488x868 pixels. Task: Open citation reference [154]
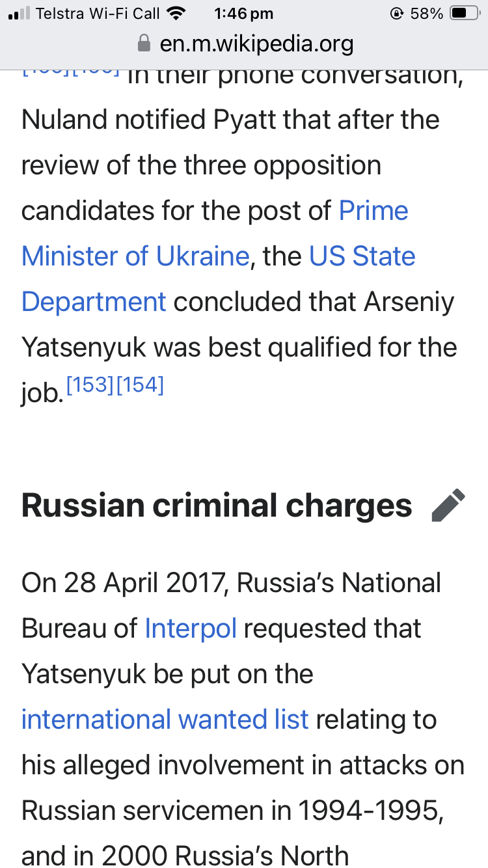coord(139,386)
